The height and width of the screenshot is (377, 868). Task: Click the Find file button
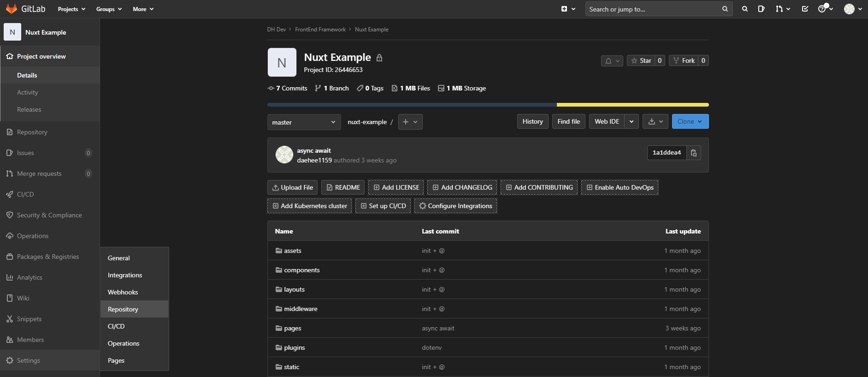569,121
